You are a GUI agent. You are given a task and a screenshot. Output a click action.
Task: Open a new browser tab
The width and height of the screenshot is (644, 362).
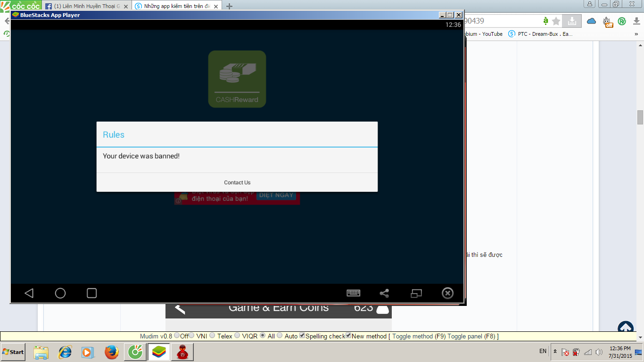click(x=230, y=6)
